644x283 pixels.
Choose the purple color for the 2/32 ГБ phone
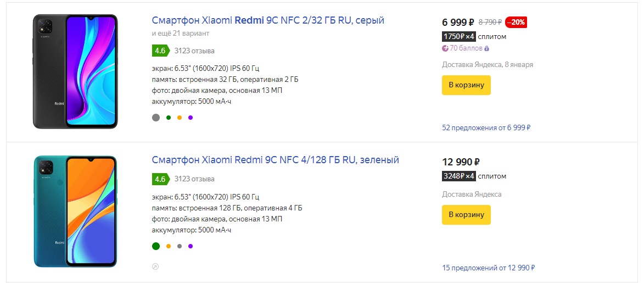click(191, 117)
